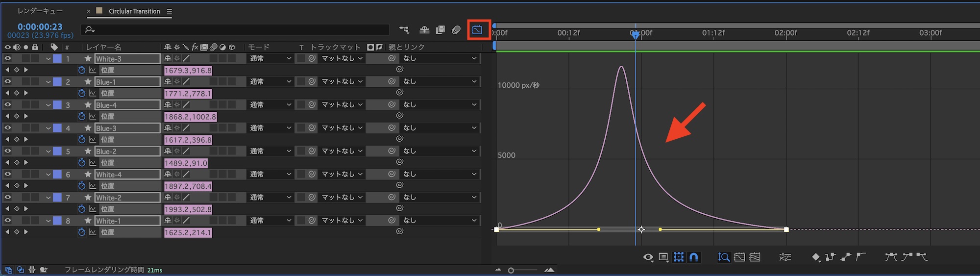Screen dimensions: 980x276
Task: Click the Separate Dimensions button
Action: coord(785,257)
